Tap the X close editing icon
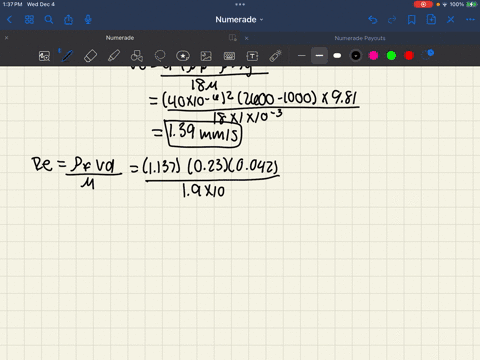 [x=451, y=20]
